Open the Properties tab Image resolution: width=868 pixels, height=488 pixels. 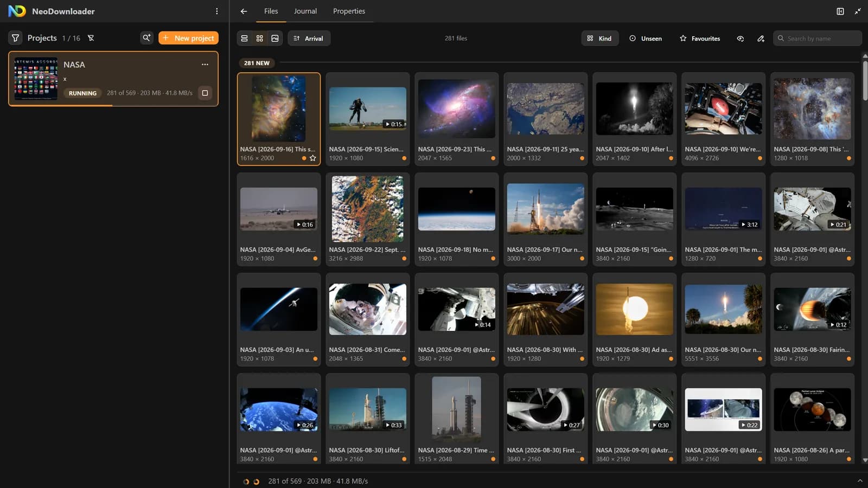(349, 11)
